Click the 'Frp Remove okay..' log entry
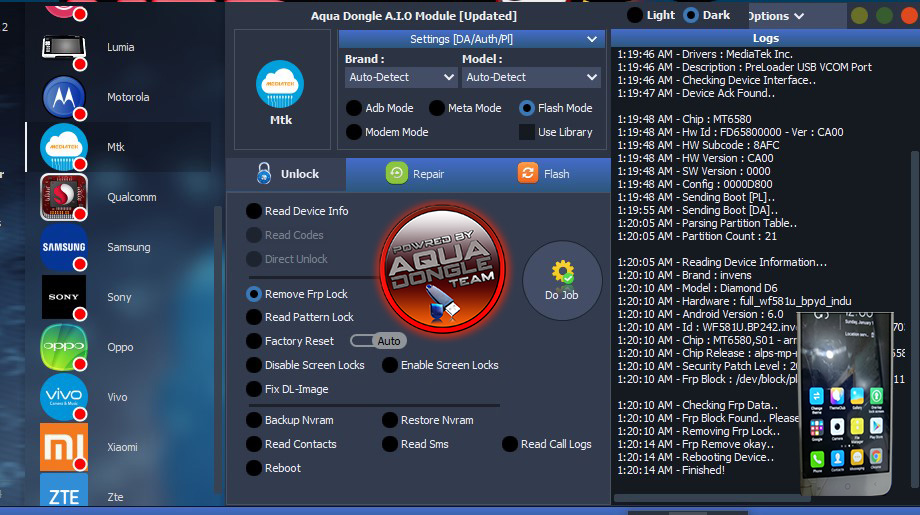The image size is (920, 515). (x=695, y=445)
